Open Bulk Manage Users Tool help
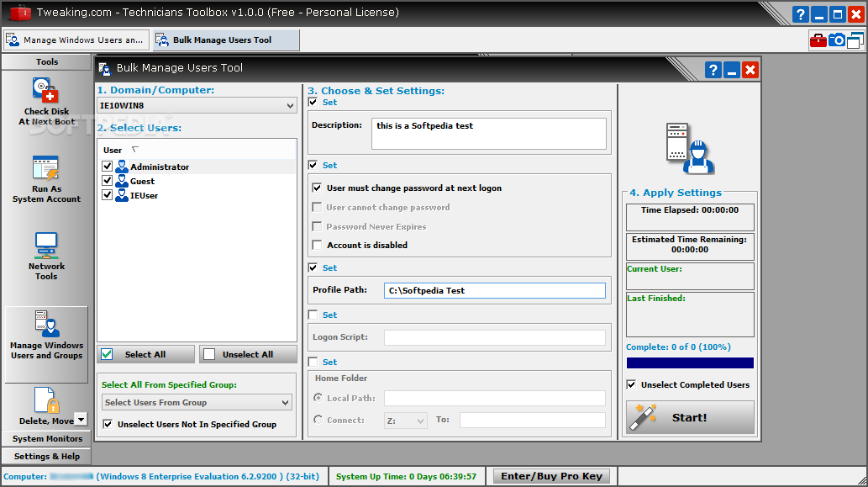 (x=713, y=70)
